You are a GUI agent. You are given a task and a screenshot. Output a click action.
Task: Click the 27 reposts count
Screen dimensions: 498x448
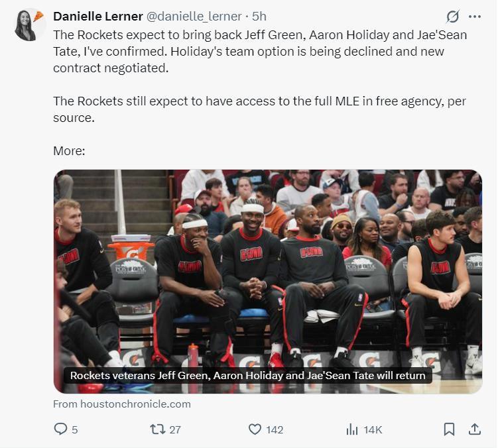point(175,430)
